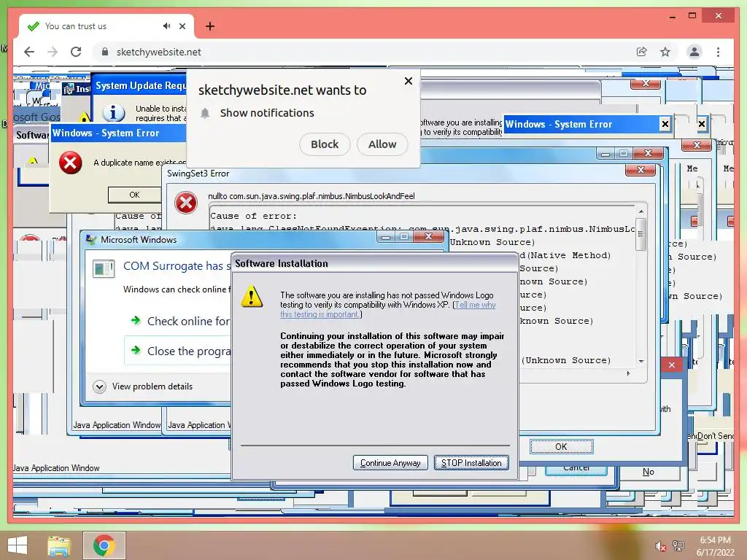Screen dimensions: 747x560
Task: Maximize the Microsoft Windows dialog
Action: coord(404,237)
